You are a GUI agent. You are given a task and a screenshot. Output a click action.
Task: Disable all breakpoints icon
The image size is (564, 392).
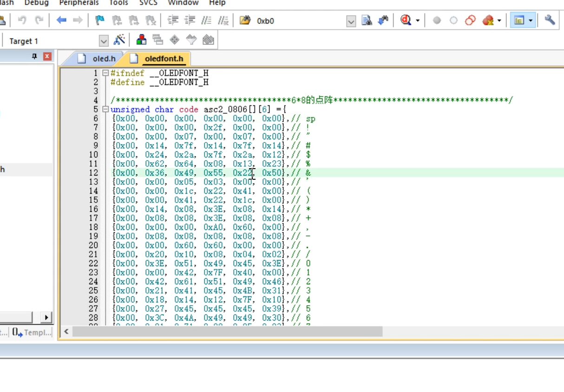(471, 20)
